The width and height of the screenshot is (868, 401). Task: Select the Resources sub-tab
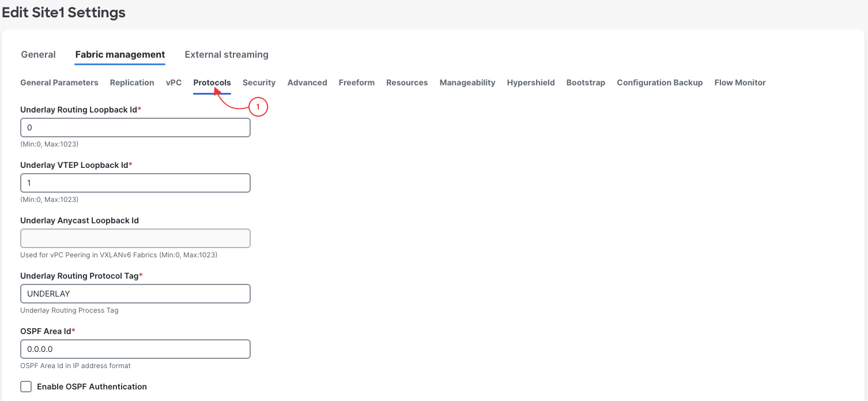pos(407,83)
